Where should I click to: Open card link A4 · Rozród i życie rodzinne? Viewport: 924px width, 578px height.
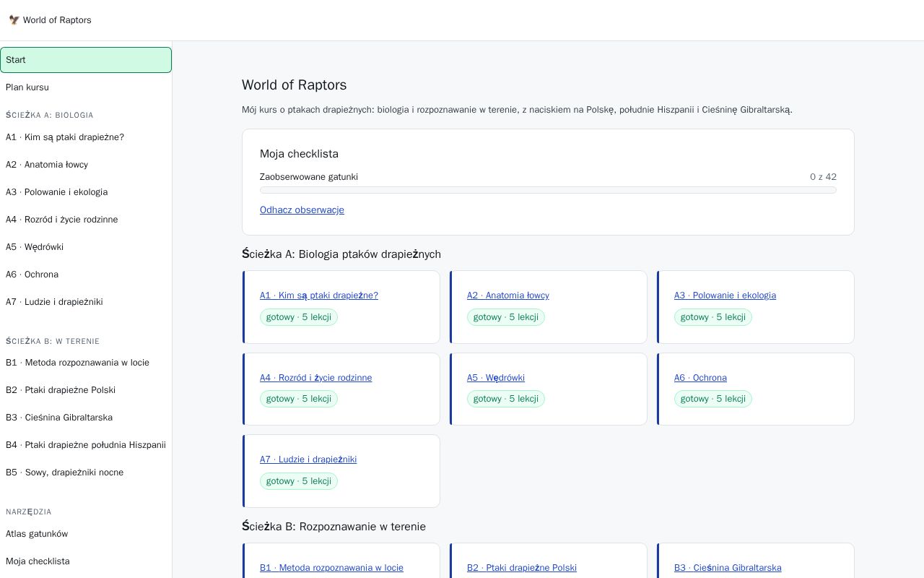[316, 378]
